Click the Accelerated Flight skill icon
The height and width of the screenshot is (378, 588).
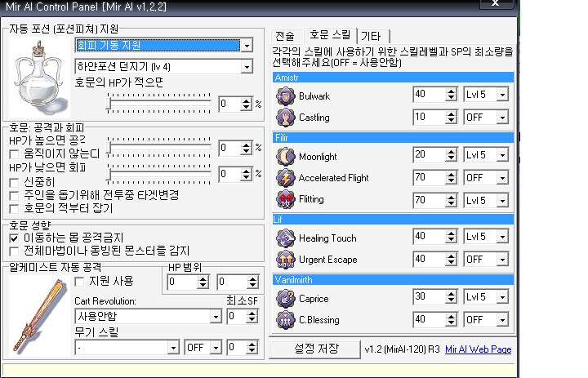point(286,177)
